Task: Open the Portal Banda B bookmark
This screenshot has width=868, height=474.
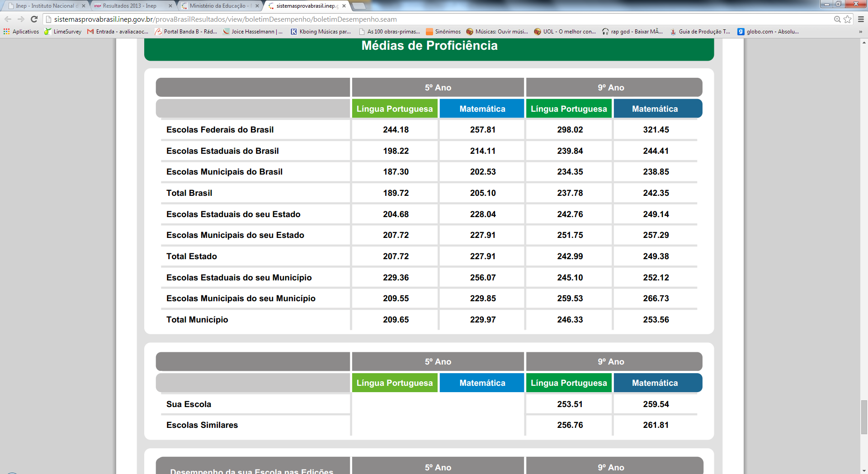Action: [x=186, y=32]
